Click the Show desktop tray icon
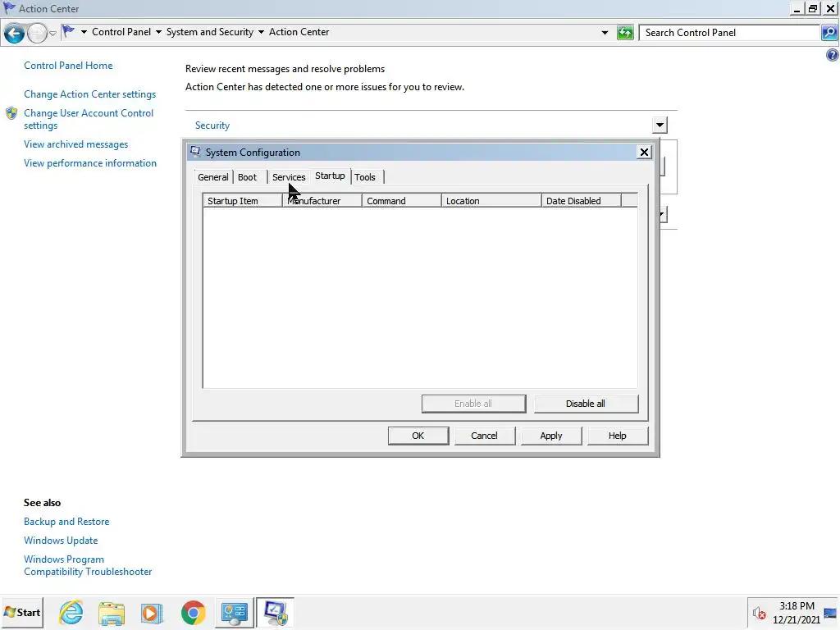840x630 pixels. coord(831,612)
